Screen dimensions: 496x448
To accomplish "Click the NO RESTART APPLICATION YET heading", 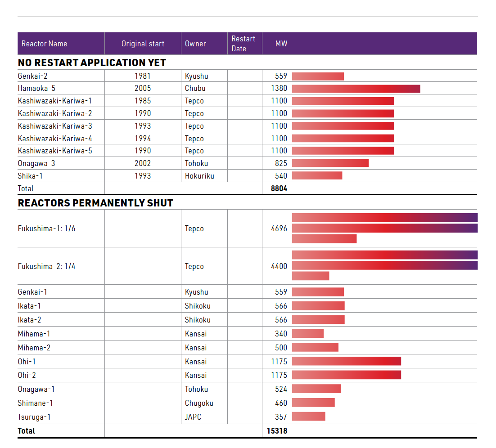I will 92,63.
